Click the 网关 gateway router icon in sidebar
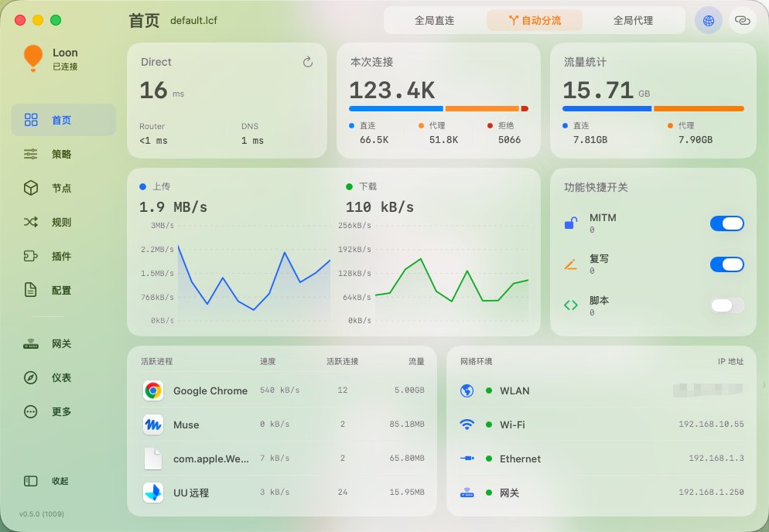 31,344
